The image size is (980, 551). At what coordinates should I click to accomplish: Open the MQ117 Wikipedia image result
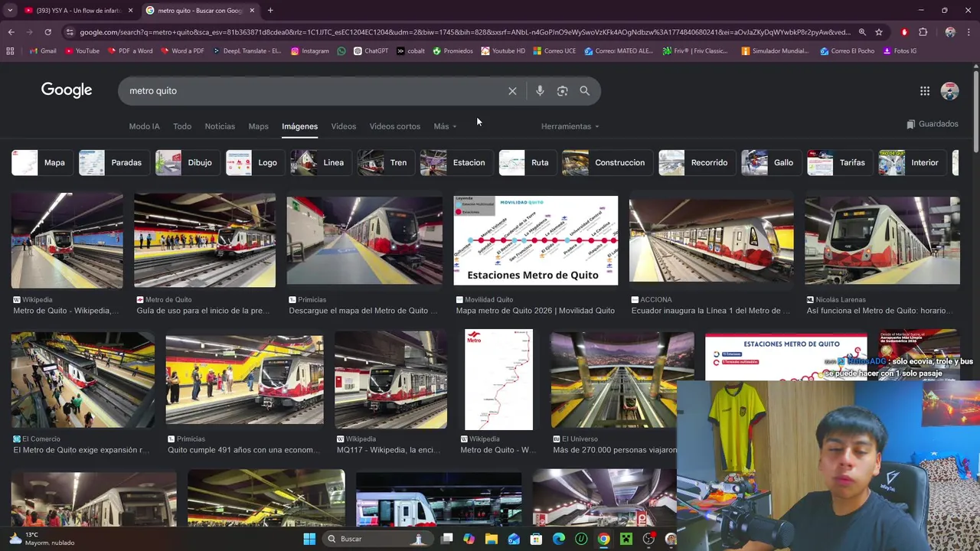390,380
